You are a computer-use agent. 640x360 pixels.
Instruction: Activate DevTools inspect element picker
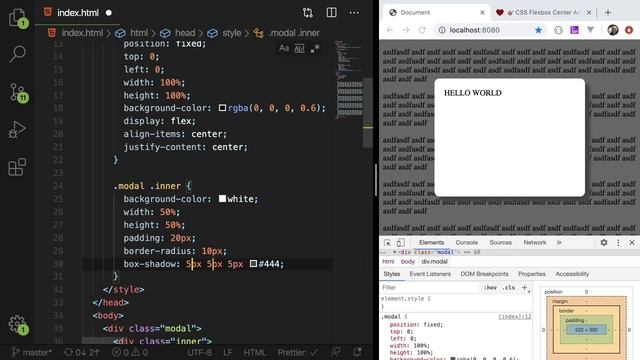tap(387, 242)
